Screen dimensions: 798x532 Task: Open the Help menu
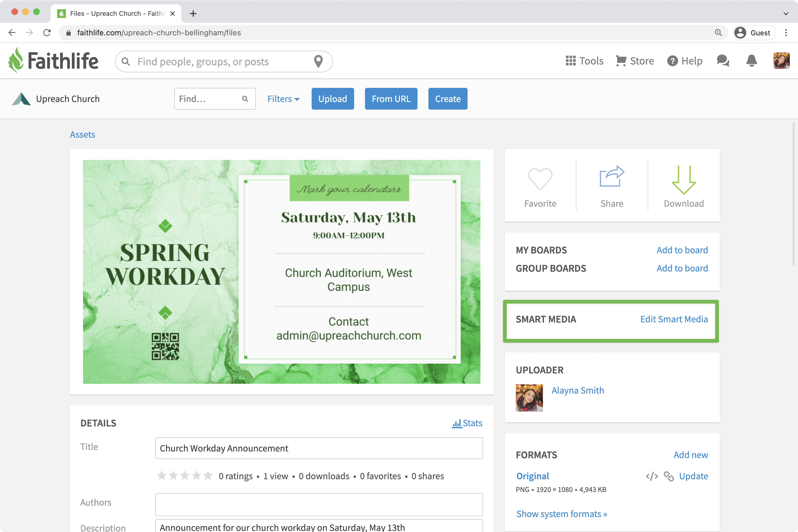point(685,61)
